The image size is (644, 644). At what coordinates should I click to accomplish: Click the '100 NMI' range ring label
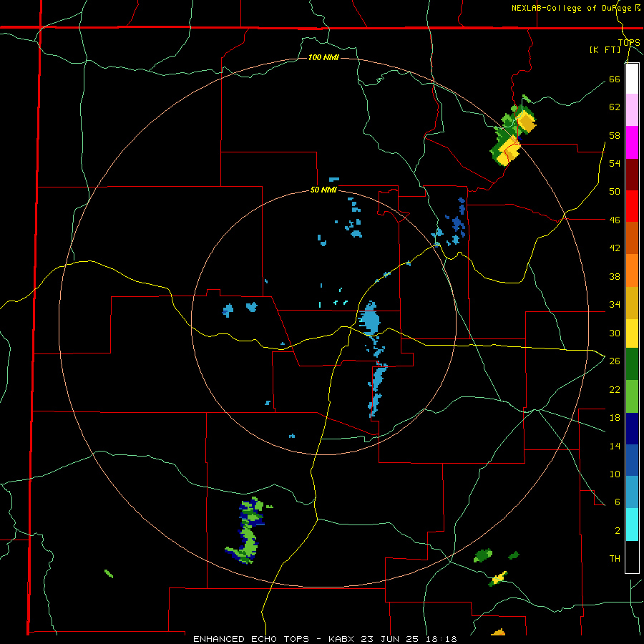(x=323, y=57)
